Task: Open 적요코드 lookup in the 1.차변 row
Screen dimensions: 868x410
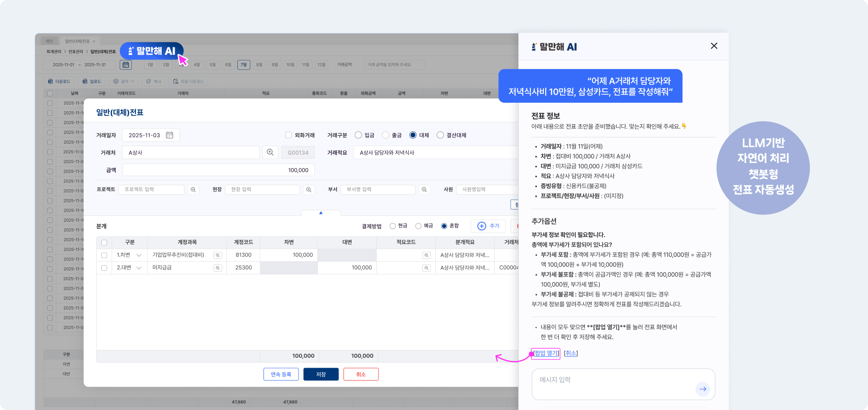Action: (426, 255)
